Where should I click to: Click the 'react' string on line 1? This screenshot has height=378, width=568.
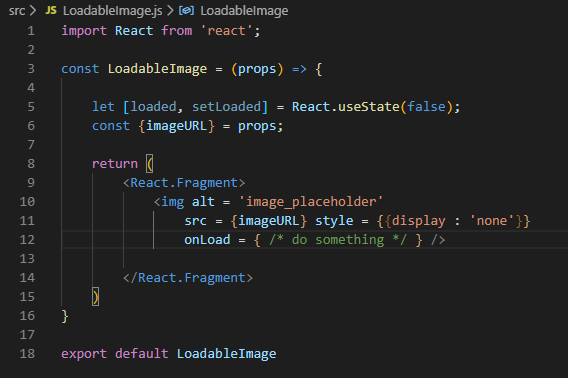226,31
